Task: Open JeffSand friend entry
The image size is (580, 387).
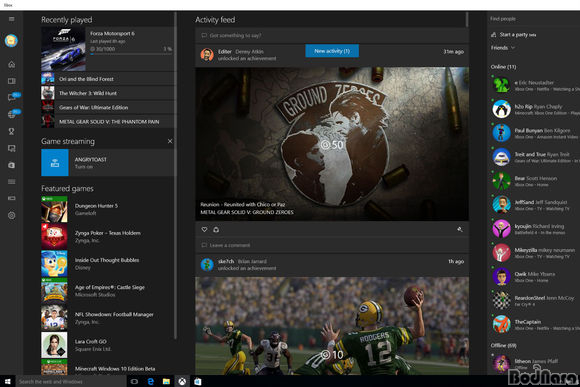Action: (535, 205)
